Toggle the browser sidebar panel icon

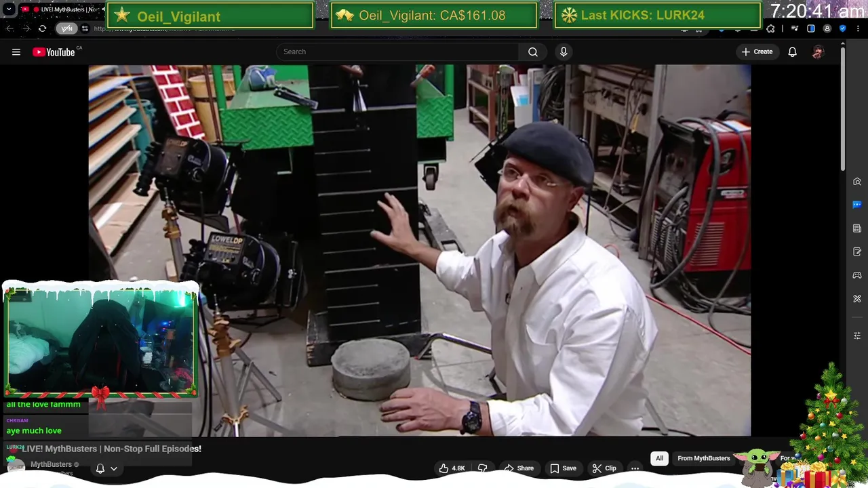pyautogui.click(x=811, y=28)
